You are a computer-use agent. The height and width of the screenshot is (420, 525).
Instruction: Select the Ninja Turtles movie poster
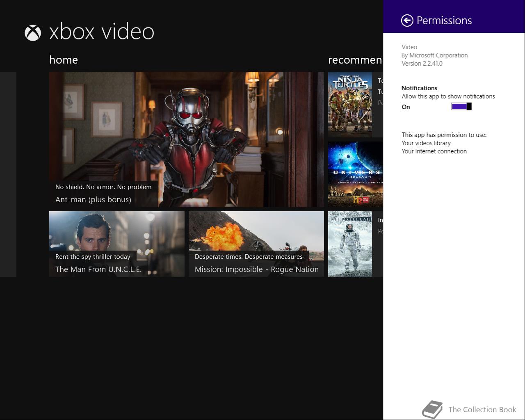pyautogui.click(x=350, y=105)
